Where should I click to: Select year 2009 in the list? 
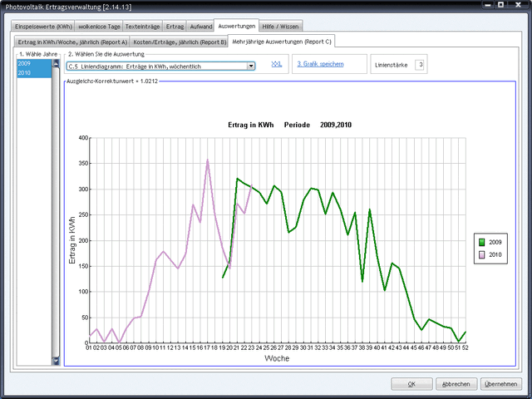[34, 63]
